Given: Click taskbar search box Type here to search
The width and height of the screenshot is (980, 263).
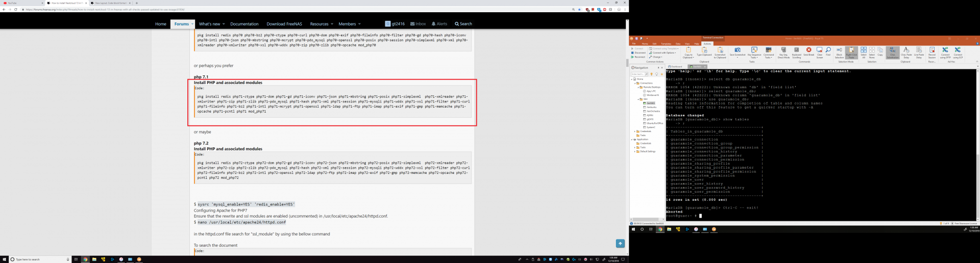Looking at the screenshot, I should 40,259.
